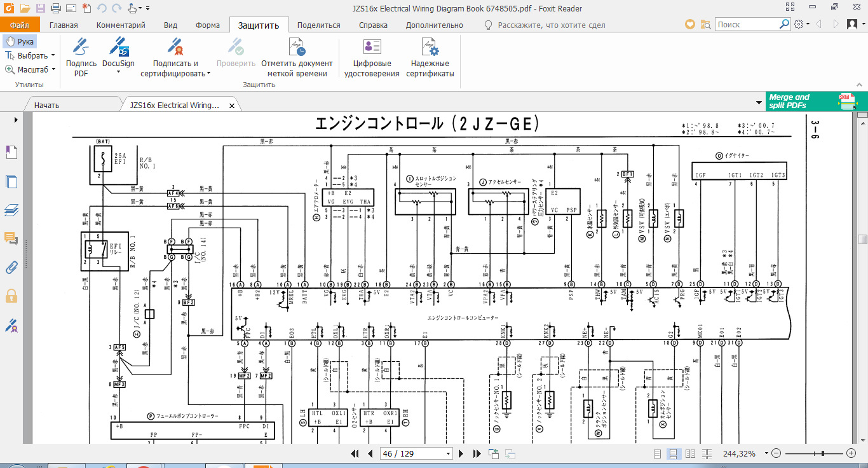Click the Print icon in quick access toolbar
Screen dimensions: 868x468
click(55, 8)
